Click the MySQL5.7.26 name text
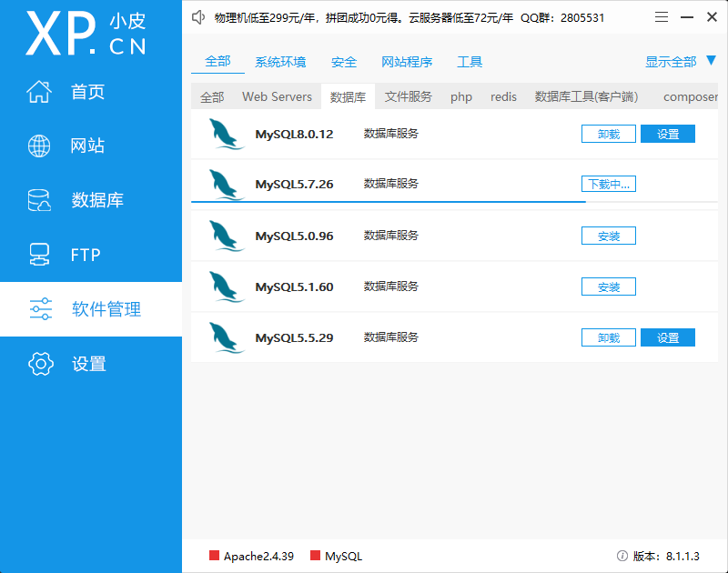The width and height of the screenshot is (728, 573). (x=294, y=185)
